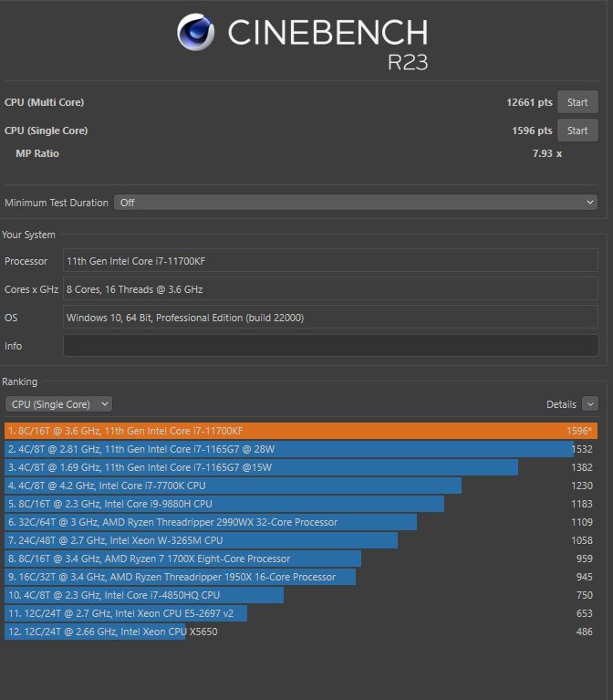The width and height of the screenshot is (613, 700).
Task: Click the 12661 pts multi core score
Action: tap(529, 102)
